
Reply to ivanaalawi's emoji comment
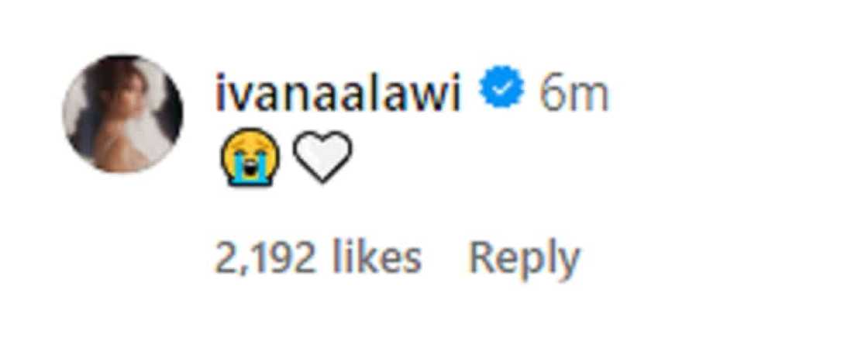point(525,258)
